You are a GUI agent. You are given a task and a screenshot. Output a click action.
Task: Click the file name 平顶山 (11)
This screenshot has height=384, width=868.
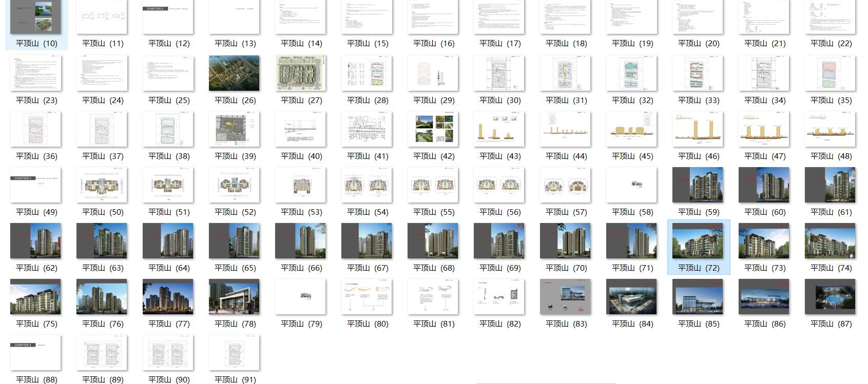(x=103, y=44)
